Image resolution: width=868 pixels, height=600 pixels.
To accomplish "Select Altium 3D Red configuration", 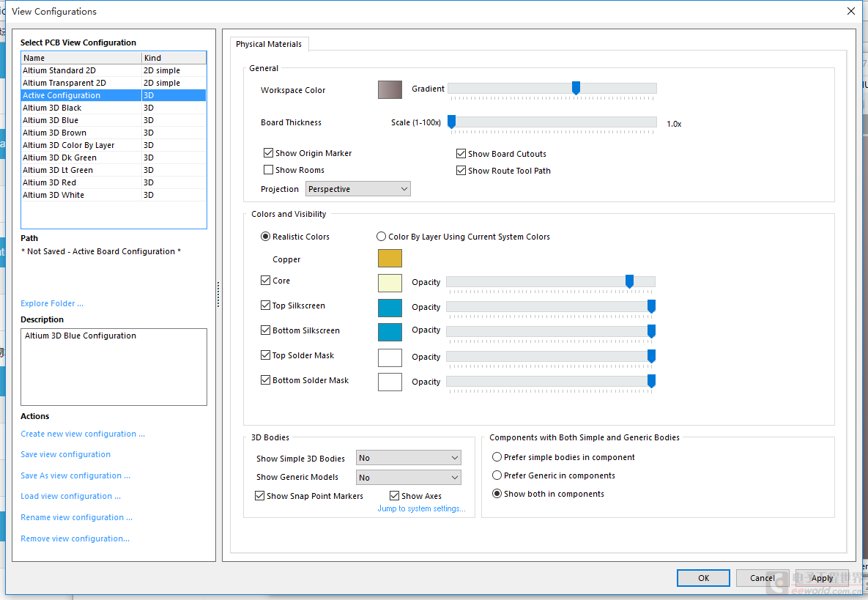I will 114,182.
